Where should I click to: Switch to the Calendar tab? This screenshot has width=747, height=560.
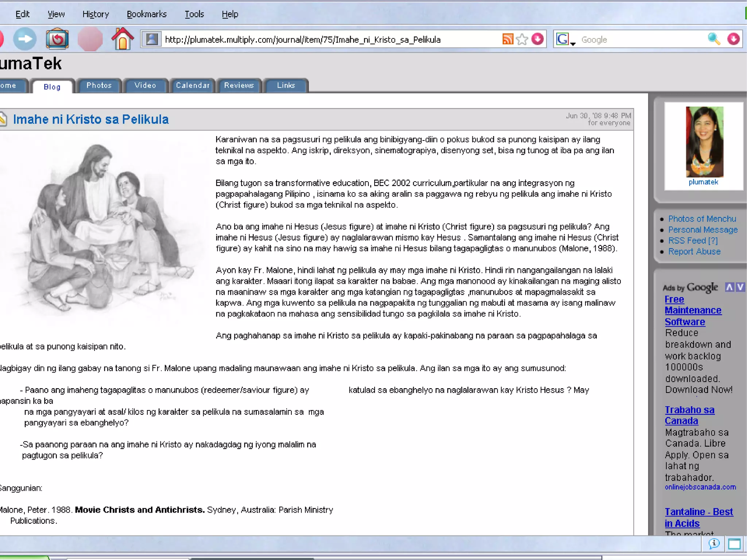click(x=193, y=85)
